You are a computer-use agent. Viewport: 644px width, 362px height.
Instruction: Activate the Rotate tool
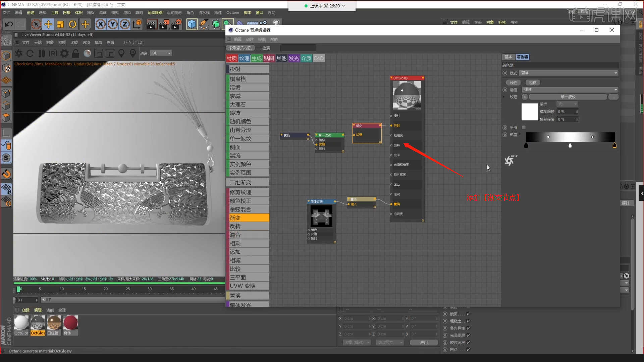pyautogui.click(x=72, y=24)
